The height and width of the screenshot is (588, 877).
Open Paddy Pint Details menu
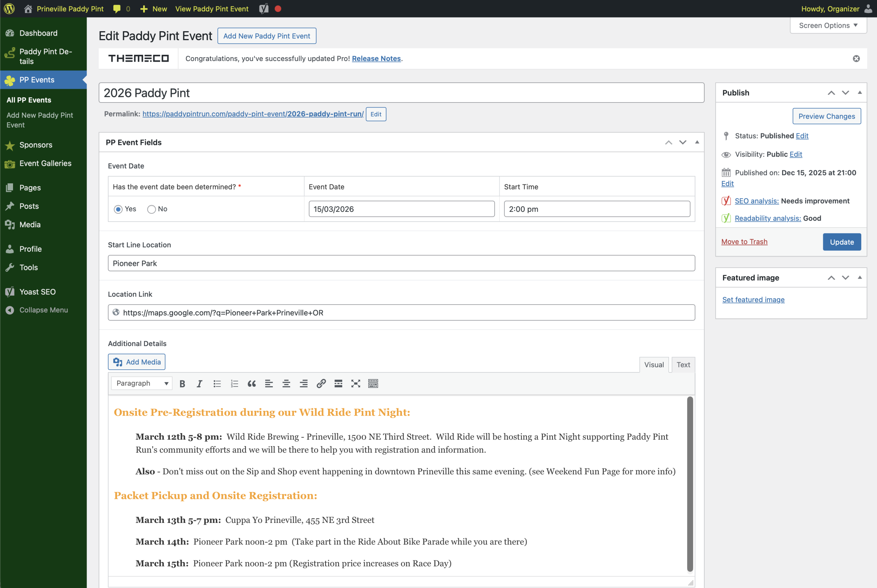pos(43,56)
